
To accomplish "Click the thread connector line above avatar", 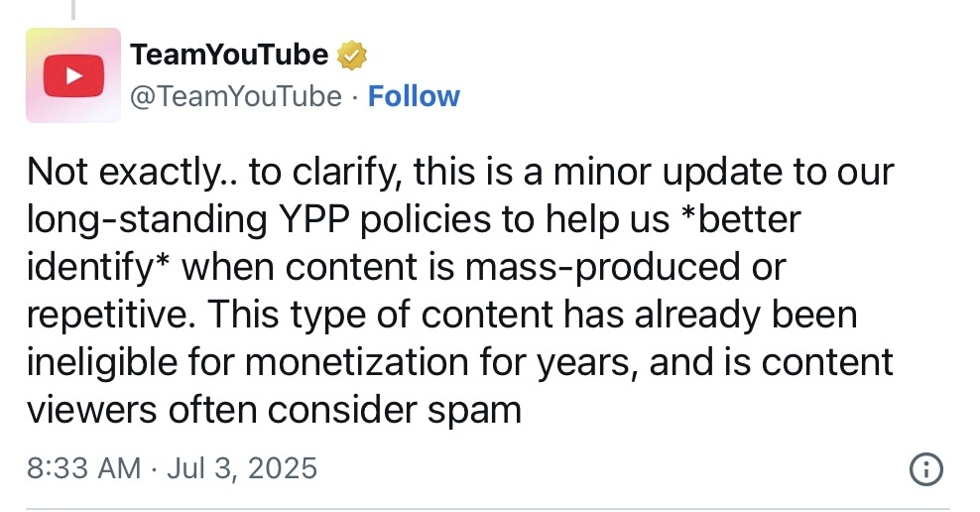I will (73, 8).
